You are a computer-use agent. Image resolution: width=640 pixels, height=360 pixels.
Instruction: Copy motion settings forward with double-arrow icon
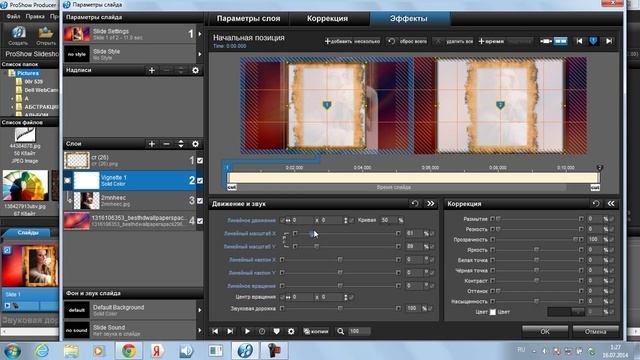[x=431, y=203]
